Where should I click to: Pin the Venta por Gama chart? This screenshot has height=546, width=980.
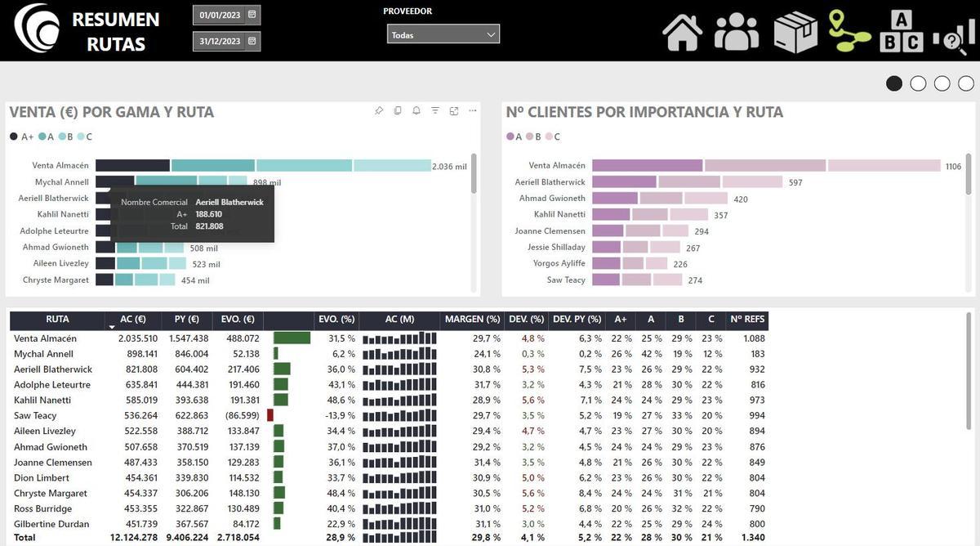[x=379, y=111]
